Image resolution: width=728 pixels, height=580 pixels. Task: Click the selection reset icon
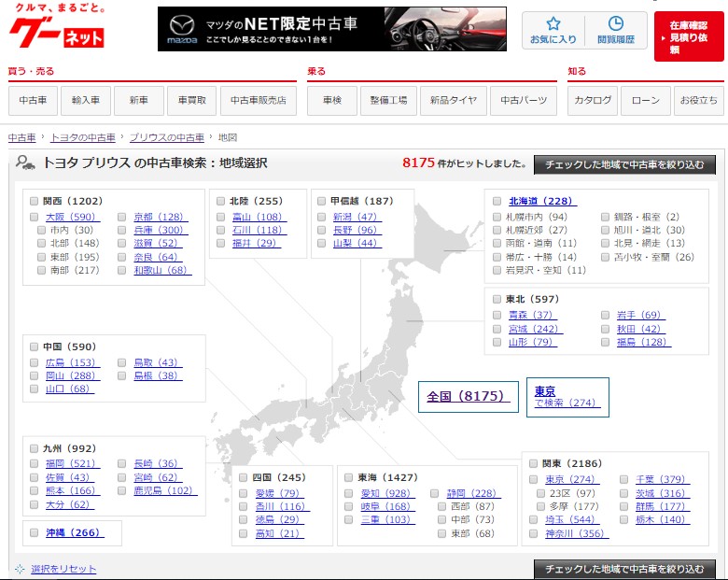point(20,569)
